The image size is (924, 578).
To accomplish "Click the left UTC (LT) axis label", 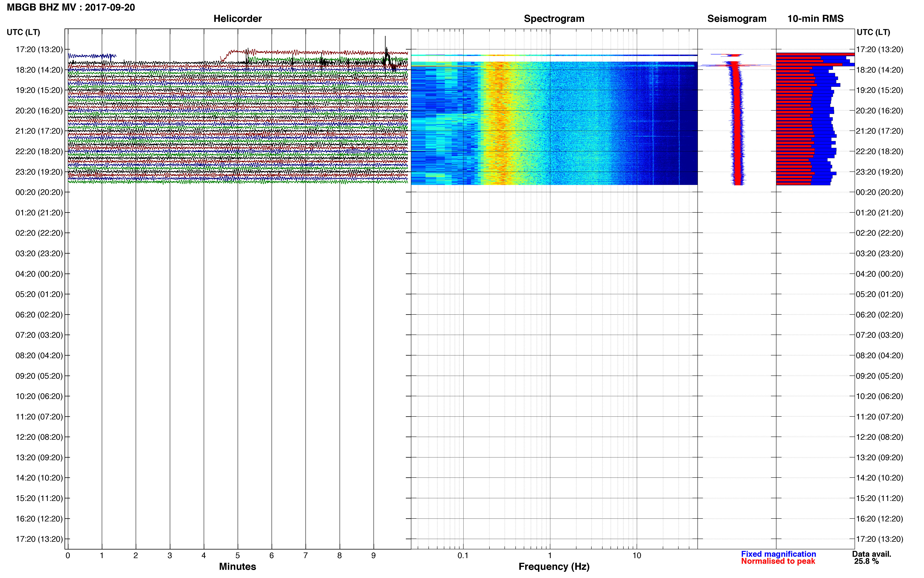I will (23, 32).
